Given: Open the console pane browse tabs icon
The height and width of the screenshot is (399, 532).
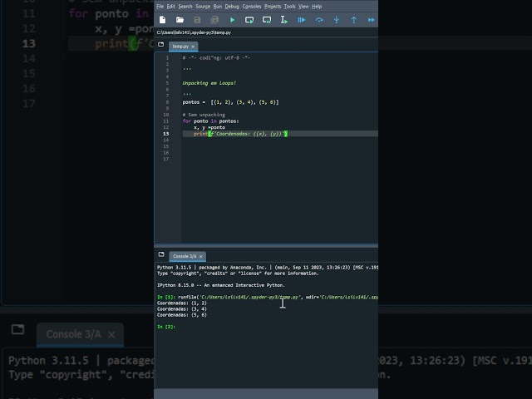Looking at the screenshot, I should pos(161,254).
